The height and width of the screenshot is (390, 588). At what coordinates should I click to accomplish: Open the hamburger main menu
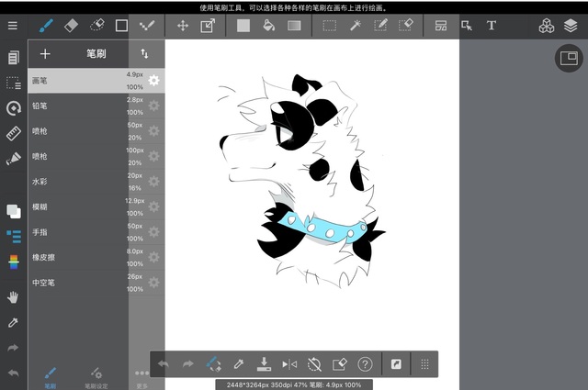(x=13, y=26)
